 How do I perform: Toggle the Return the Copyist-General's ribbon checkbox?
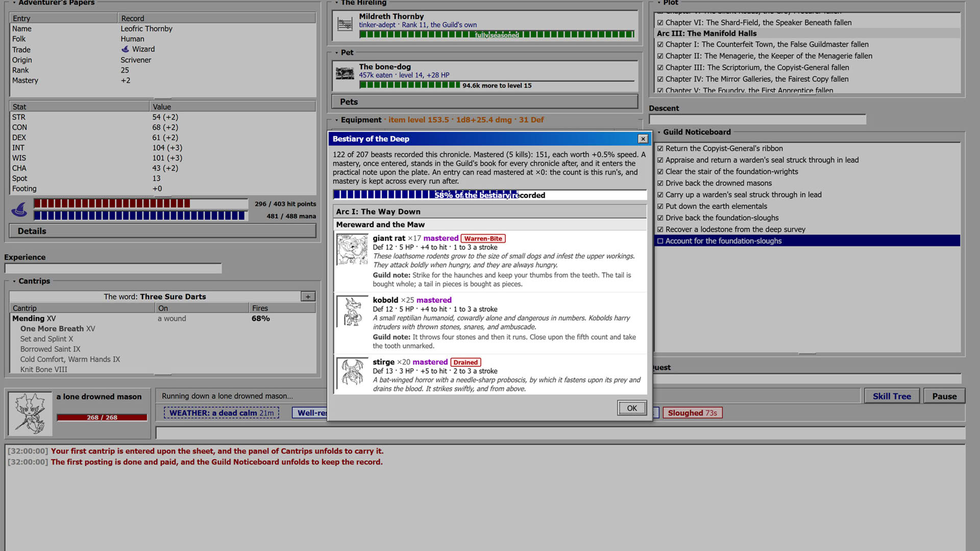click(660, 148)
